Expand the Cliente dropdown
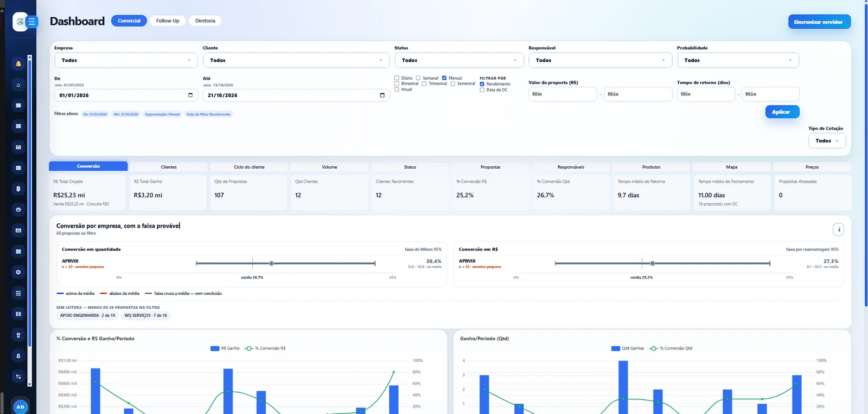The width and height of the screenshot is (868, 414). pyautogui.click(x=296, y=60)
